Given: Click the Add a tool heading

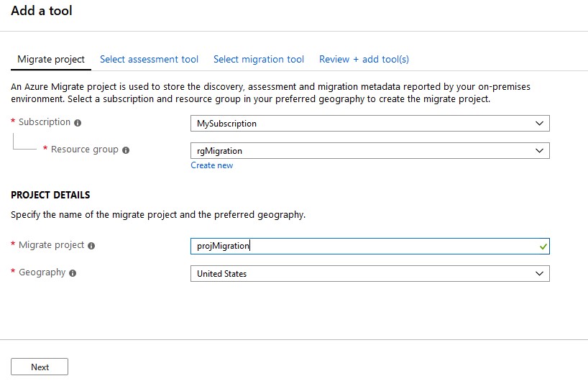Looking at the screenshot, I should 42,11.
